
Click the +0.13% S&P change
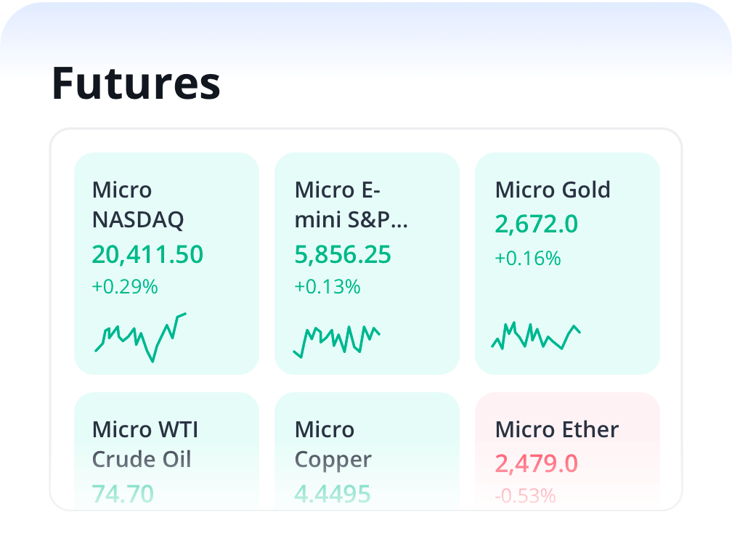click(327, 287)
